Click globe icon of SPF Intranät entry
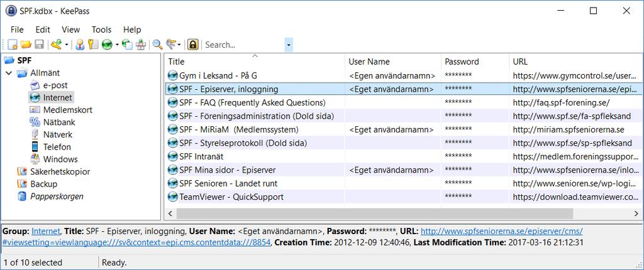The image size is (644, 270). coord(173,156)
